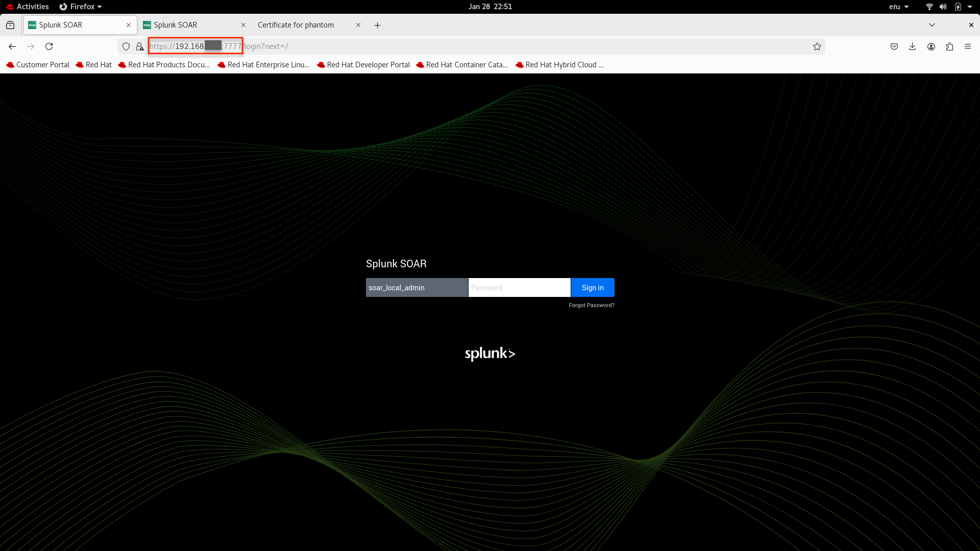This screenshot has height=551, width=980.
Task: Click the Forgot Password link
Action: coord(592,305)
